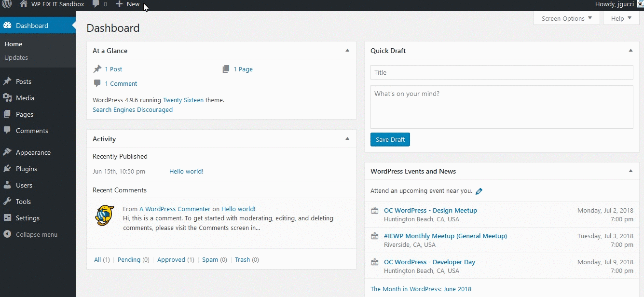Screen dimensions: 644x297
Task: Collapse the Quick Draft panel
Action: (x=630, y=51)
